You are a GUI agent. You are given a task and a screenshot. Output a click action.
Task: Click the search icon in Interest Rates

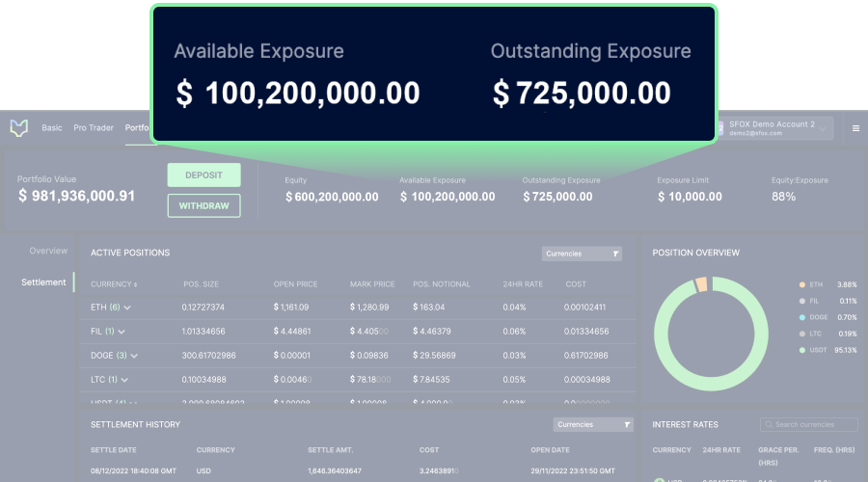click(x=769, y=425)
